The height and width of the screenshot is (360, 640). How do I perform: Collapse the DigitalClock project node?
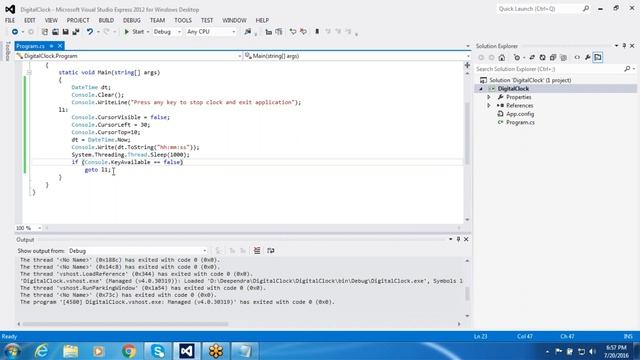481,89
